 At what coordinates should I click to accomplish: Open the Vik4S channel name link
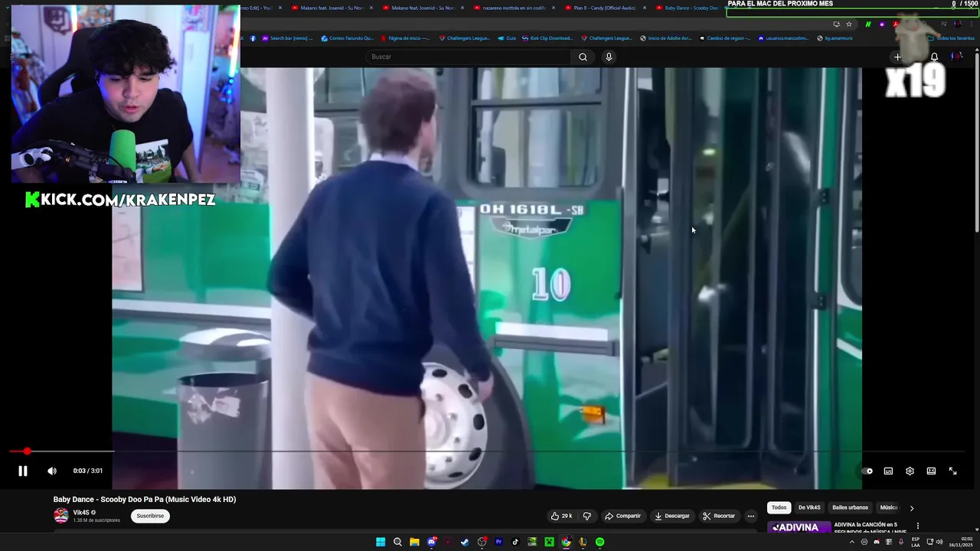click(x=81, y=513)
